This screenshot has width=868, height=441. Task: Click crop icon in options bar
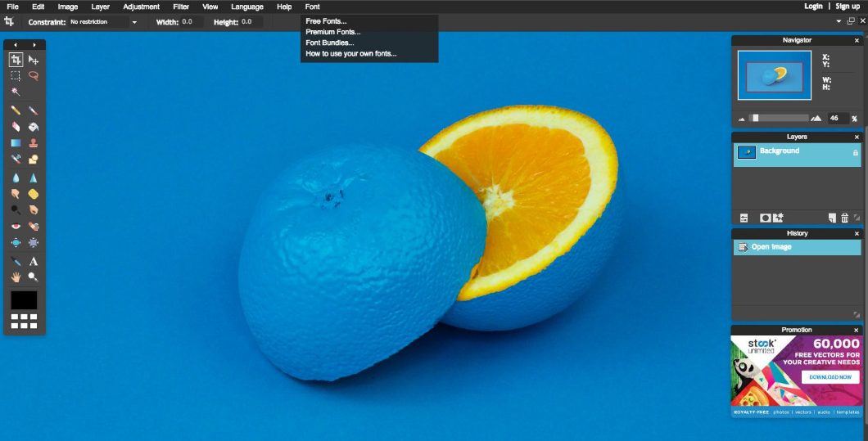(9, 21)
